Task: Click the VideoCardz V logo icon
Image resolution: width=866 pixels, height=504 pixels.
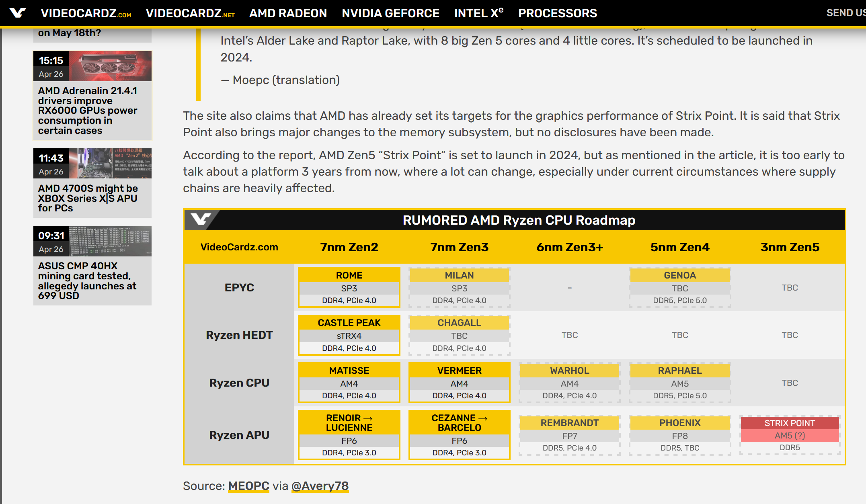Action: (x=18, y=13)
